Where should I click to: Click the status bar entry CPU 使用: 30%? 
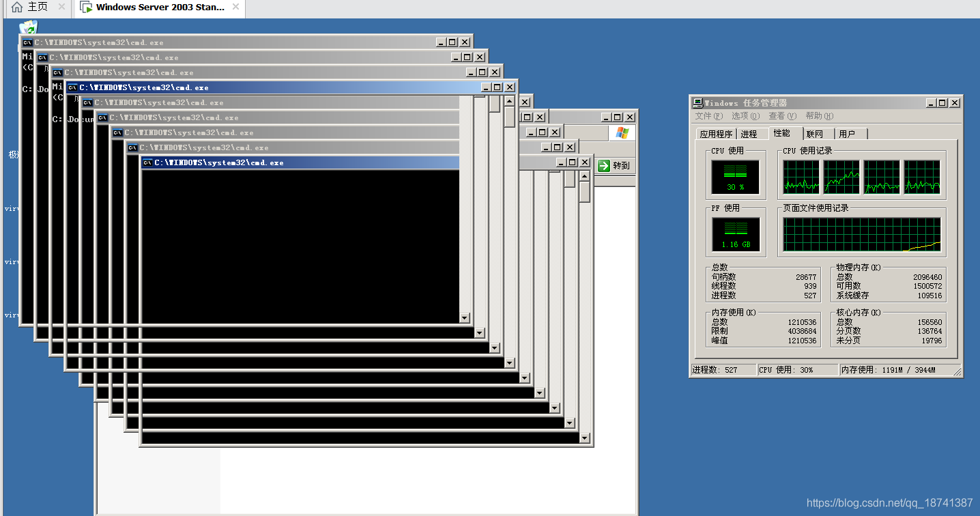pos(798,370)
